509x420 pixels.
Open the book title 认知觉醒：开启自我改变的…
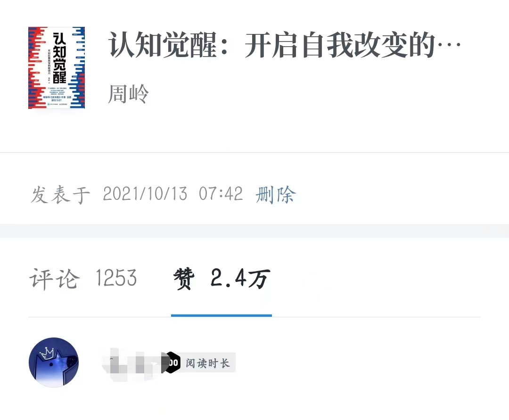tap(284, 45)
